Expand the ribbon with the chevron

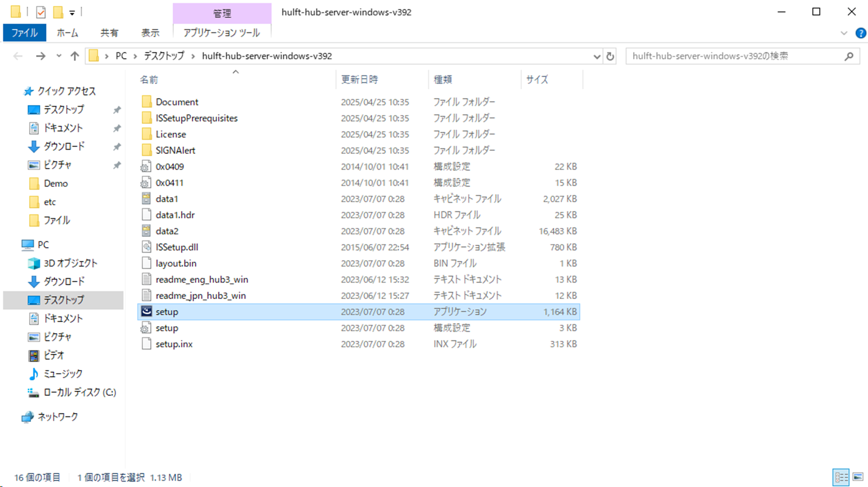tap(844, 33)
